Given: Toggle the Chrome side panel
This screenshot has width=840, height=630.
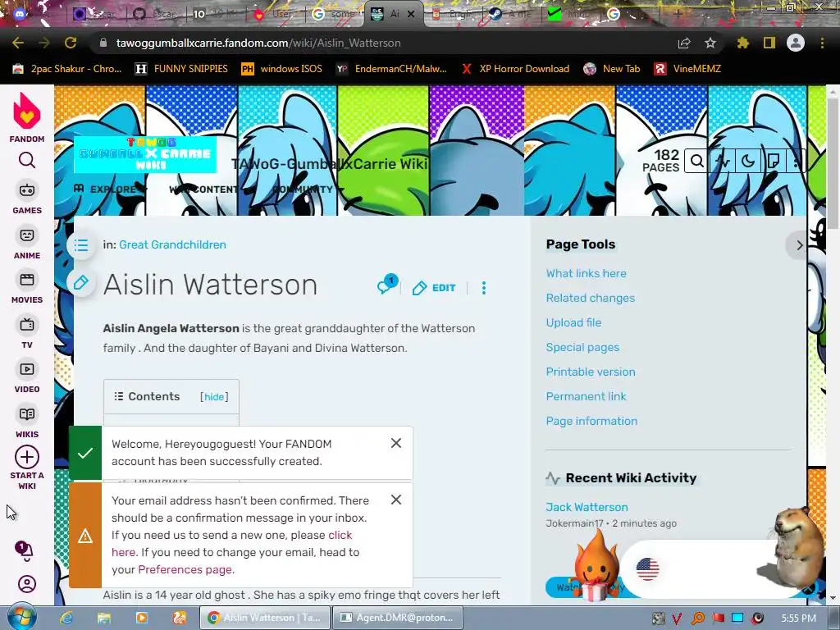Looking at the screenshot, I should (x=769, y=43).
